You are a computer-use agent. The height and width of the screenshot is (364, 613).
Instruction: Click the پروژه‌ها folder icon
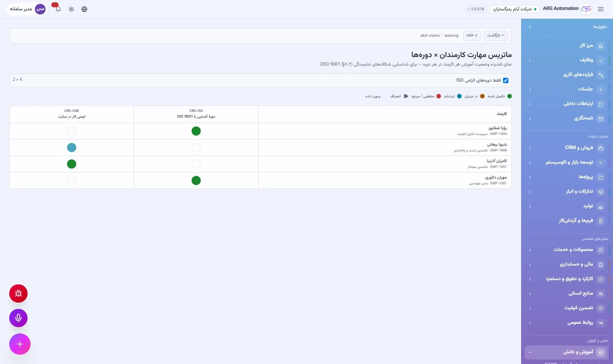[601, 177]
